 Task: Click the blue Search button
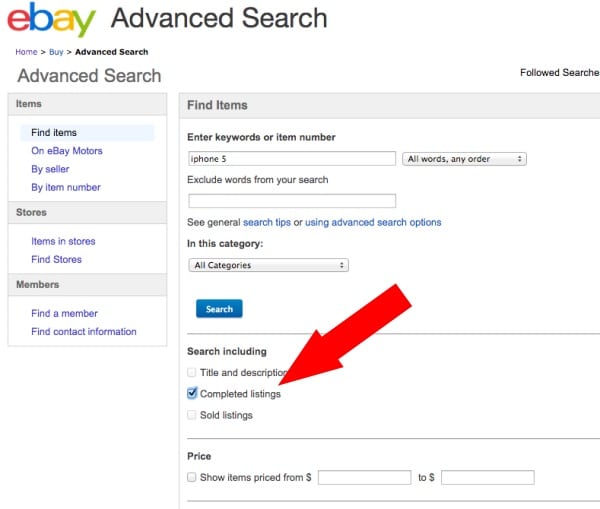219,308
